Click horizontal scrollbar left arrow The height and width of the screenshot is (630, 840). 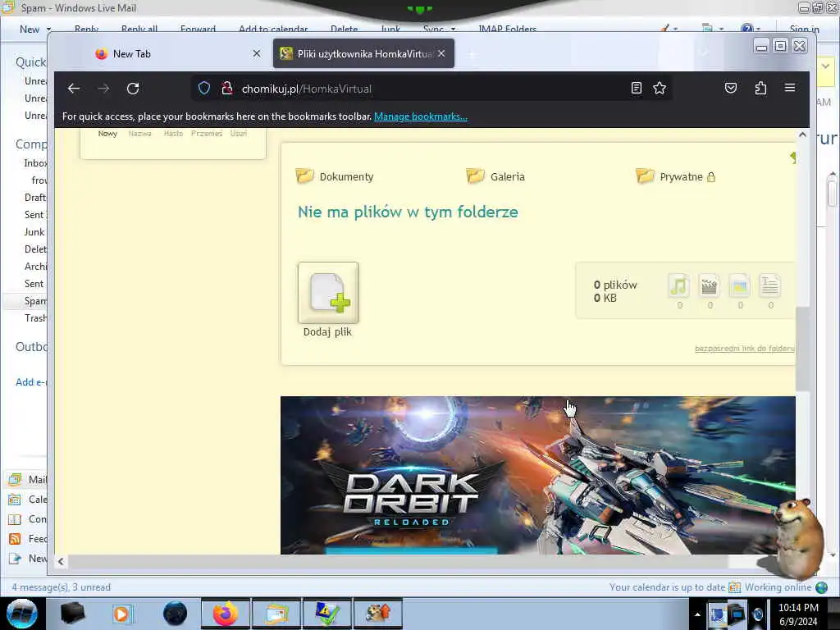point(61,561)
